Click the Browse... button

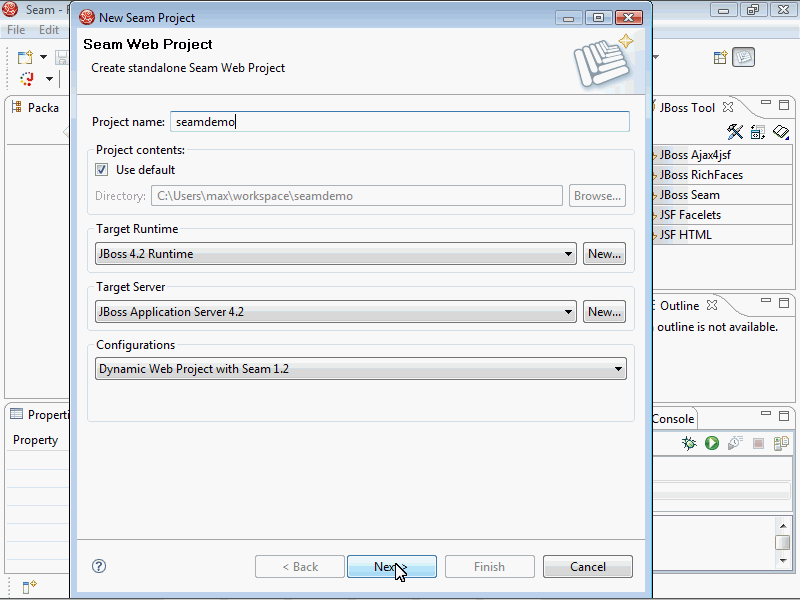(597, 196)
